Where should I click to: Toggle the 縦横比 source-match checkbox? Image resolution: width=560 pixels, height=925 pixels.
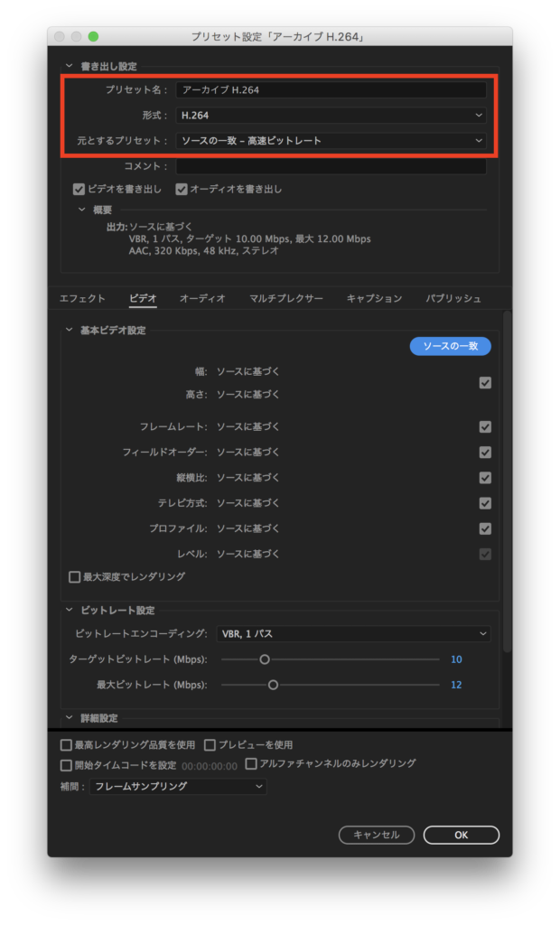coord(485,478)
